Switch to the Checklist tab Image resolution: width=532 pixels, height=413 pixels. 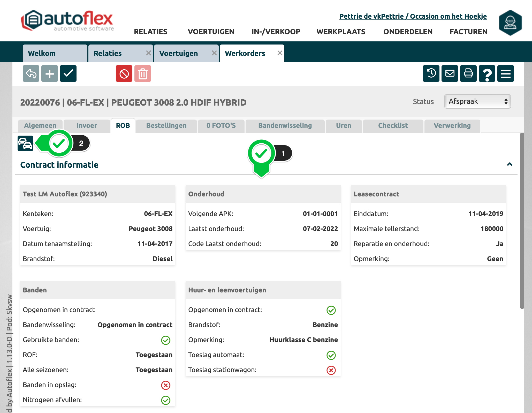tap(393, 126)
